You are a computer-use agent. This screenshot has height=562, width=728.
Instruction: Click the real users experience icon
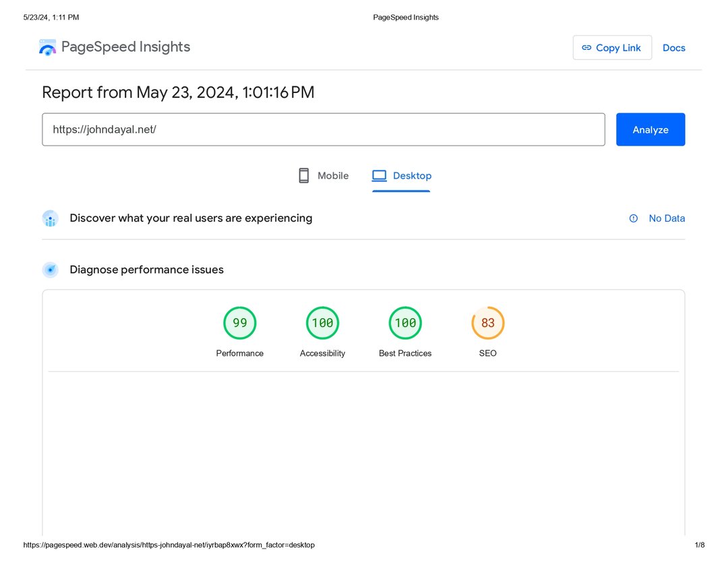click(x=50, y=218)
